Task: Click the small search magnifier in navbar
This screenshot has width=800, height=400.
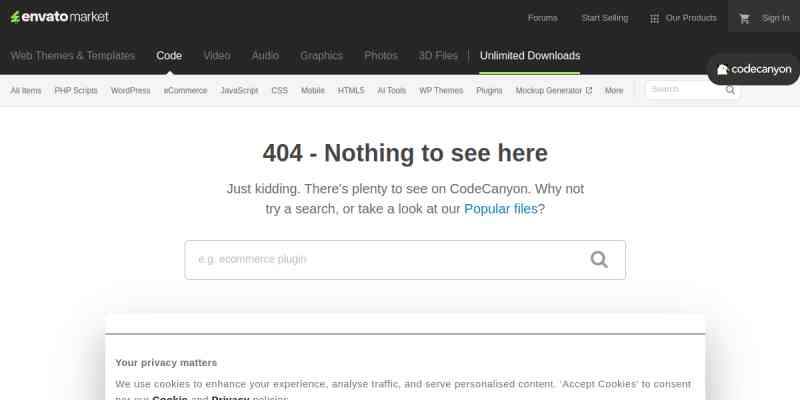Action: click(731, 90)
